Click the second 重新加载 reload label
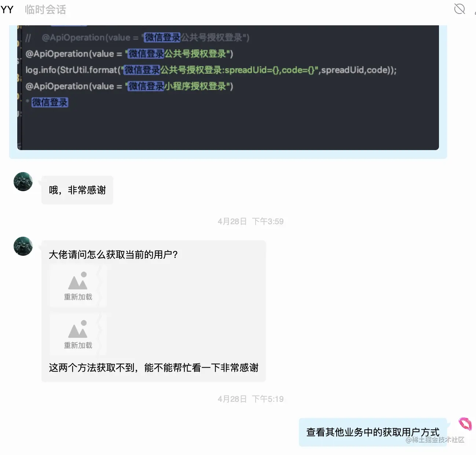 click(x=78, y=345)
